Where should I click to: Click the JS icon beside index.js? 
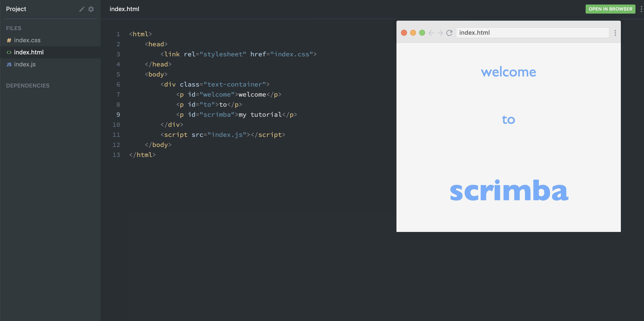click(x=9, y=64)
